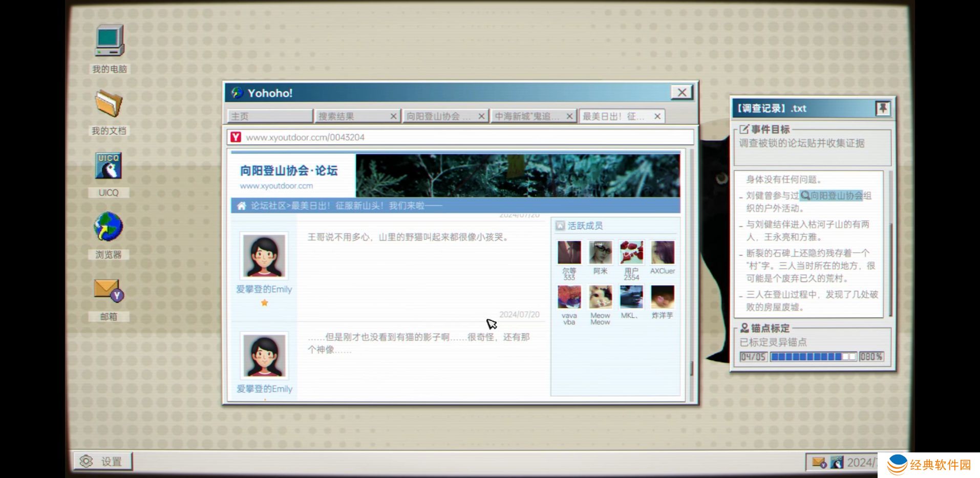Pin the 调查记录 notes window
The height and width of the screenshot is (478, 980).
[883, 108]
